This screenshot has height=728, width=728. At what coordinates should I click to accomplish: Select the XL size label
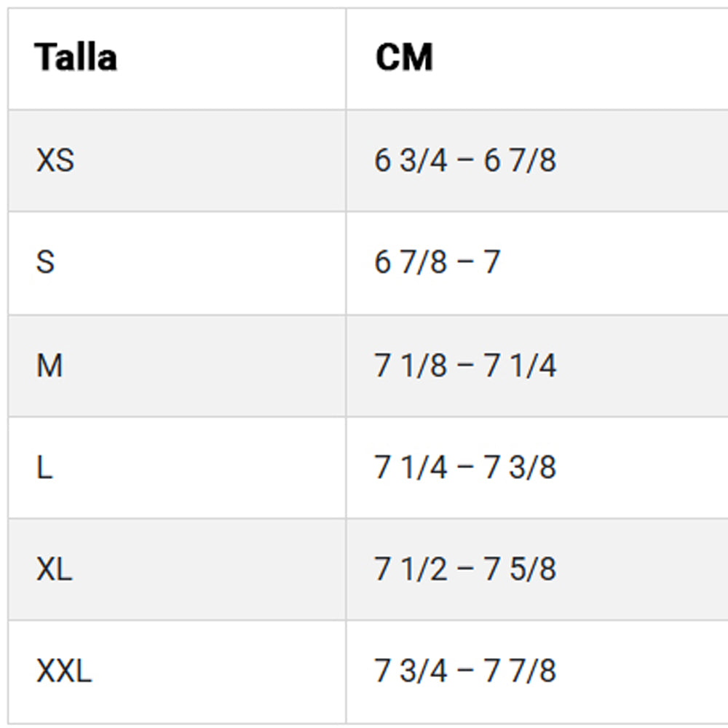(x=55, y=569)
